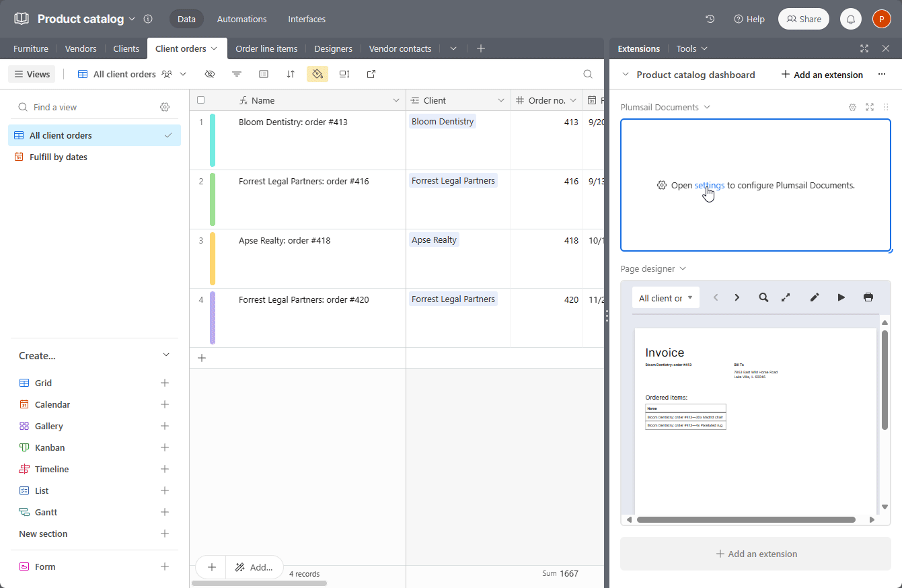Switch to the Interfaces tab
This screenshot has height=588, width=902.
(x=307, y=19)
